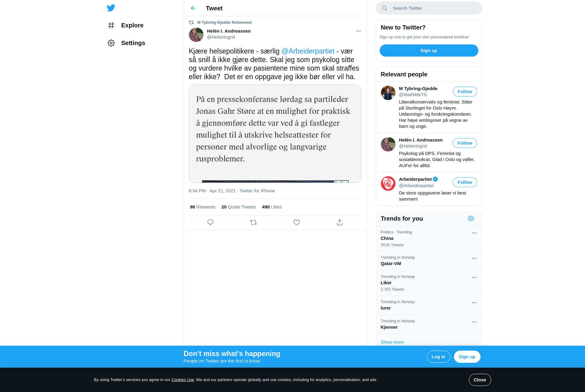Click the Arbeiderpartiet rose profile picture
Screen dimensions: 585x392
click(x=388, y=184)
